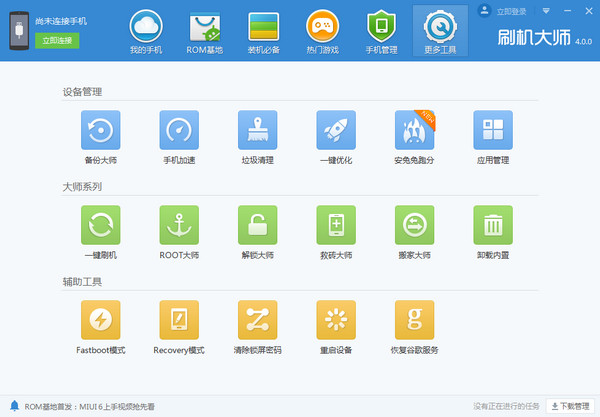Open 解锁大师 unlock tool
Image resolution: width=600 pixels, height=417 pixels.
[257, 225]
